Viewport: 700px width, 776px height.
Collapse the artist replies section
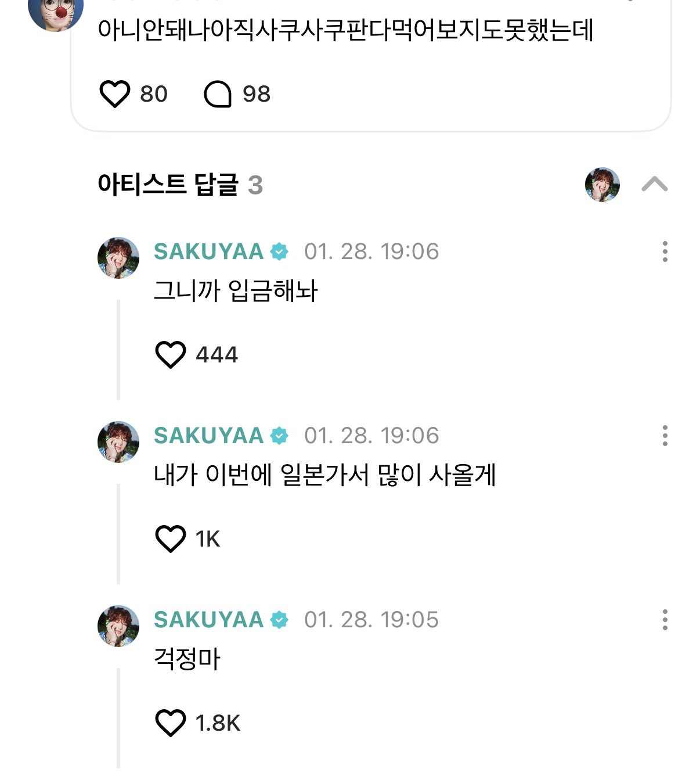coord(654,185)
